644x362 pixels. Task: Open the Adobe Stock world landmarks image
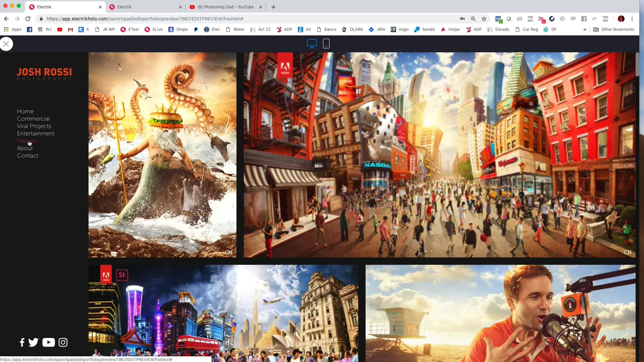tap(223, 313)
